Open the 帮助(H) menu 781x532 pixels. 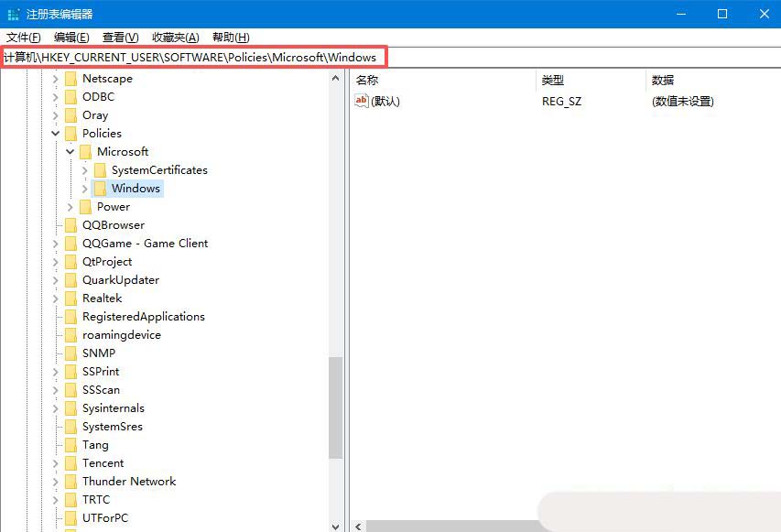231,38
